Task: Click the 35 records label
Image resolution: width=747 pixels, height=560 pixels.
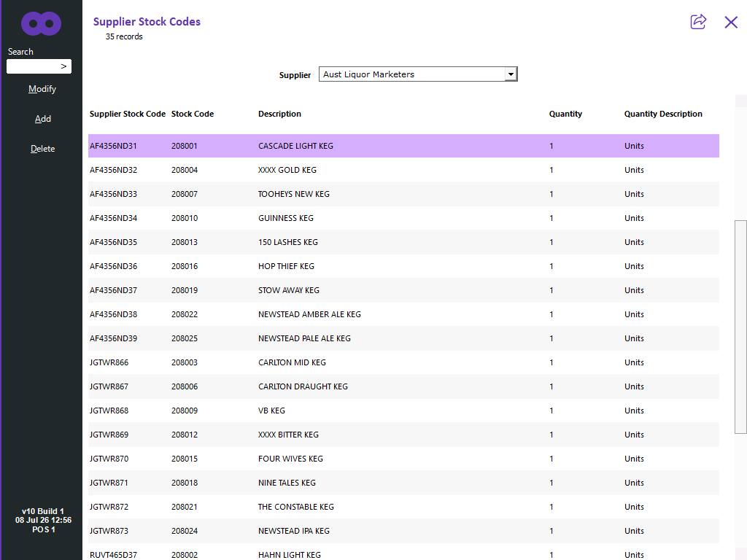Action: click(124, 36)
